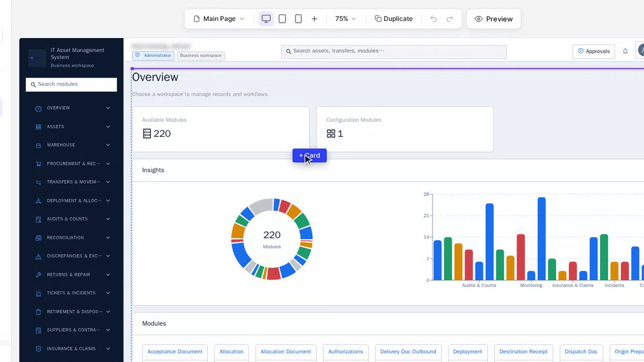Open the Allocation Document module link
Screen dimensions: 644x362
tap(286, 352)
